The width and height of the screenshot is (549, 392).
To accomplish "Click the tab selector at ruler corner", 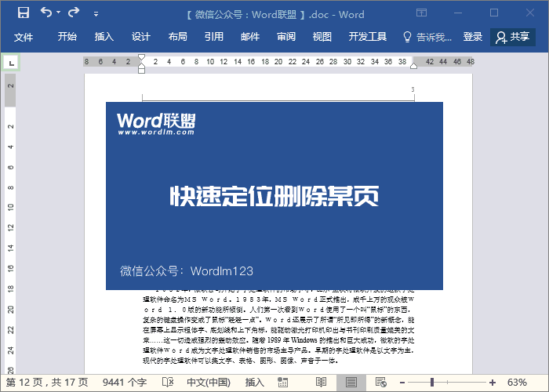I will 11,63.
